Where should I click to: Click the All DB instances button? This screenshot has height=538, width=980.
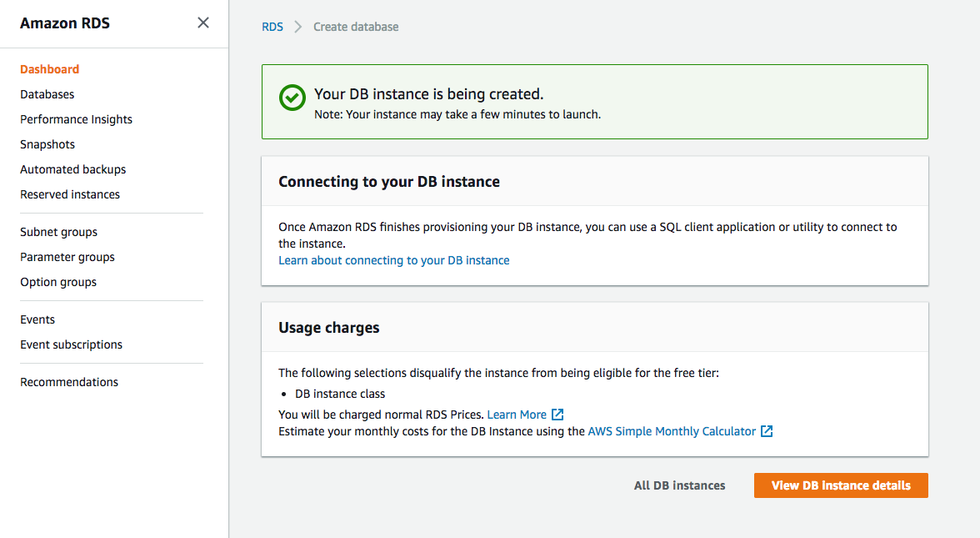pyautogui.click(x=679, y=485)
